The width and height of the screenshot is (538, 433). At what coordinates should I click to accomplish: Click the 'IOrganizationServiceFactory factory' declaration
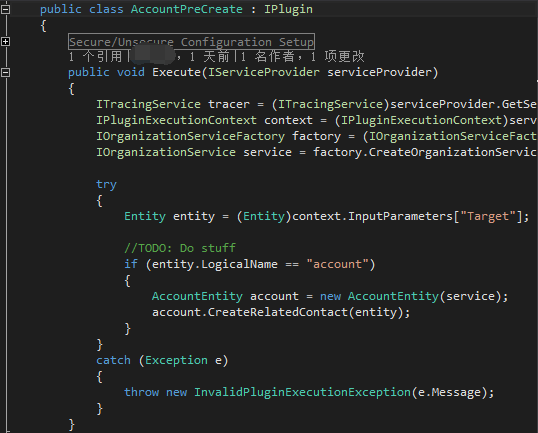[218, 137]
